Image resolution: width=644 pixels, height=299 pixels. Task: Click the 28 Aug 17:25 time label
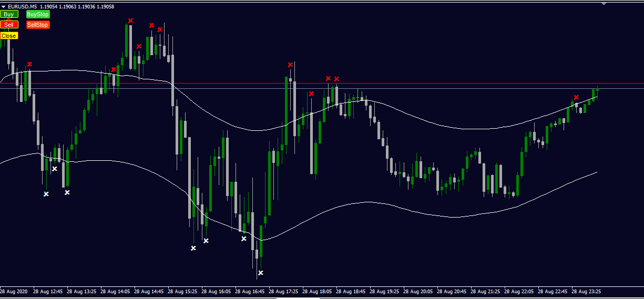285,291
